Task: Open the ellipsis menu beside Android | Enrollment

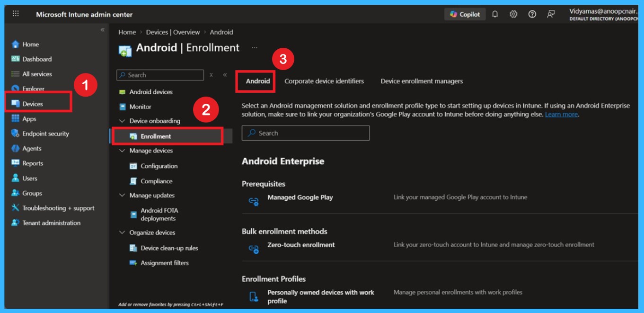Action: click(x=255, y=48)
